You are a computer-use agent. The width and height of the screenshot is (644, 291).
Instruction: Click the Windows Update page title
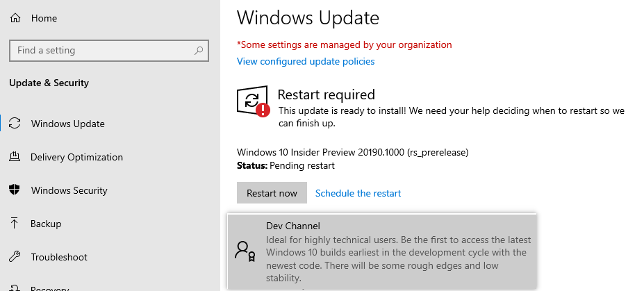click(308, 17)
